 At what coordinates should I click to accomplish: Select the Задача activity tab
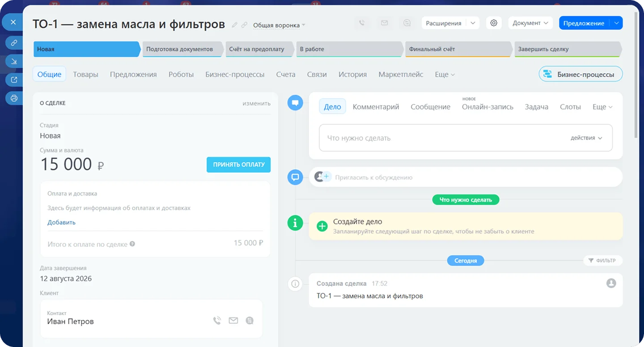(536, 107)
